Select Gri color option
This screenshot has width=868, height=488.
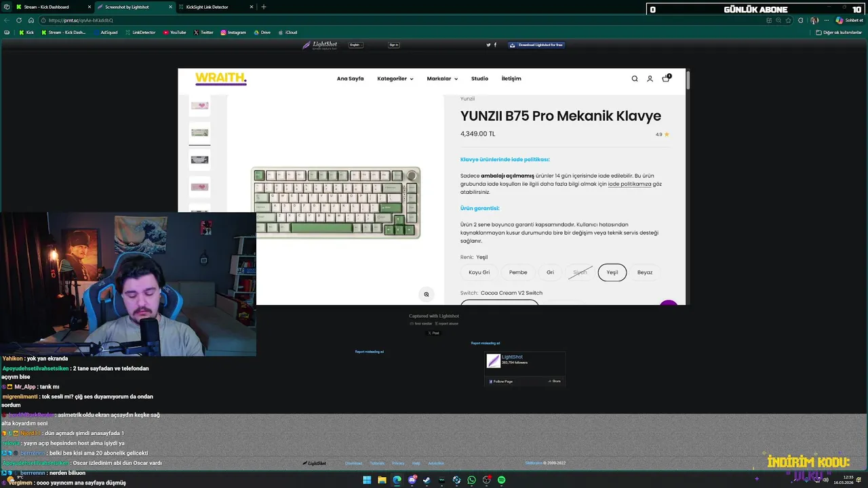pos(550,272)
